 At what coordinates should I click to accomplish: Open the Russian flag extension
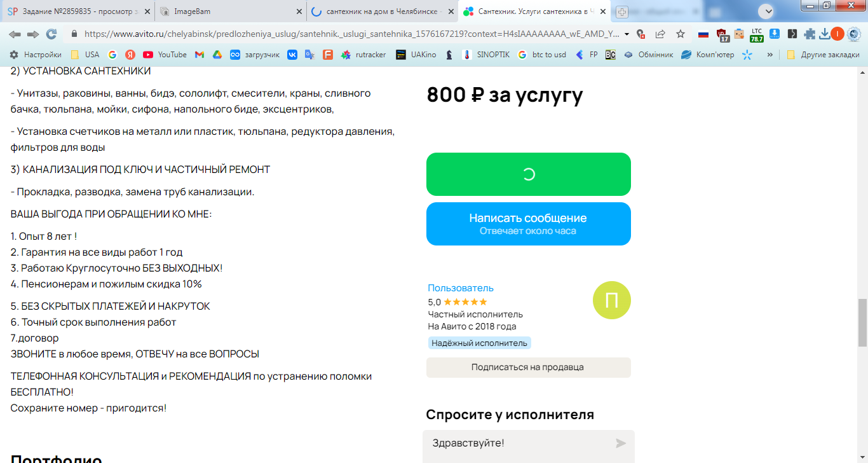point(703,34)
